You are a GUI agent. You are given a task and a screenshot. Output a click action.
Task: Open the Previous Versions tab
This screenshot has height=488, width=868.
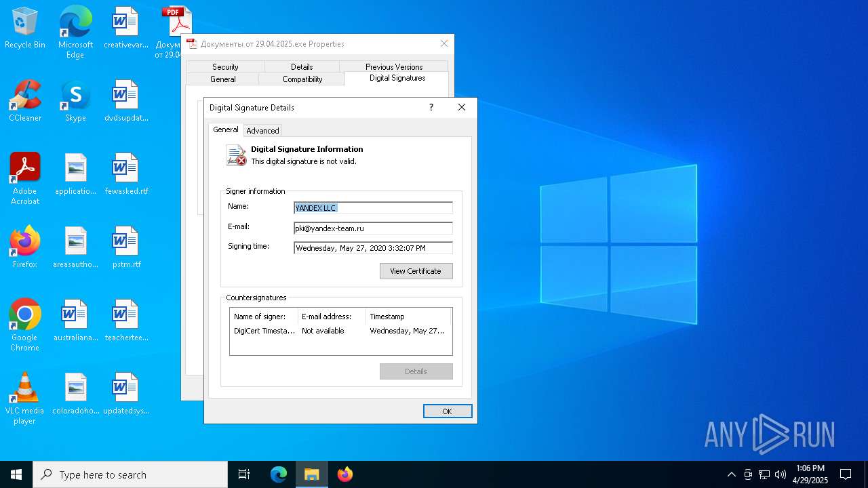tap(394, 66)
